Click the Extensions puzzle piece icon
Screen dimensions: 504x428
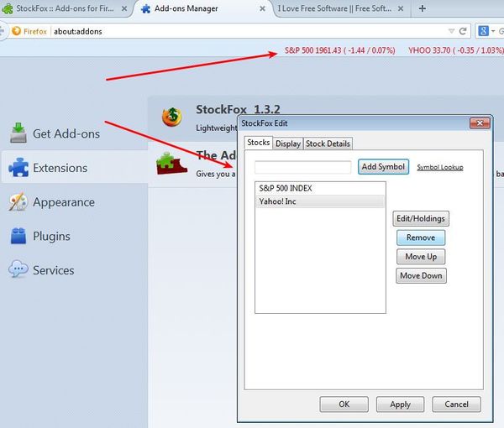click(18, 167)
